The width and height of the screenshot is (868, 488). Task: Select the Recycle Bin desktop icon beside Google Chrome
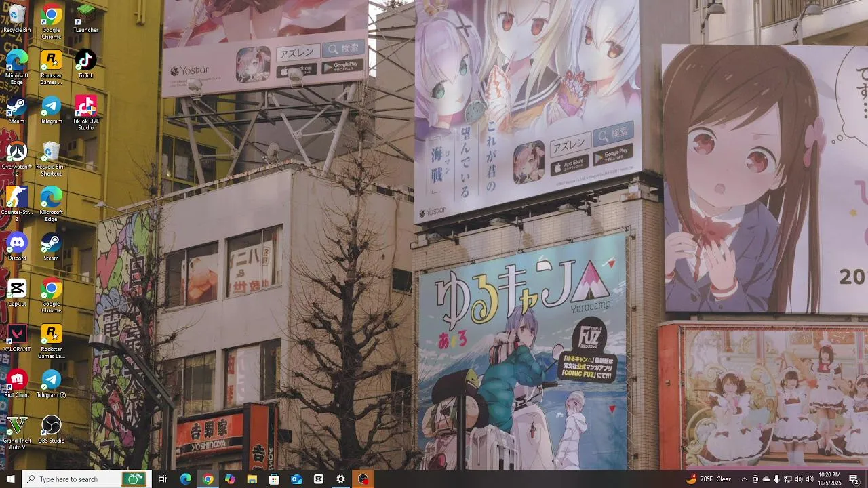[17, 18]
